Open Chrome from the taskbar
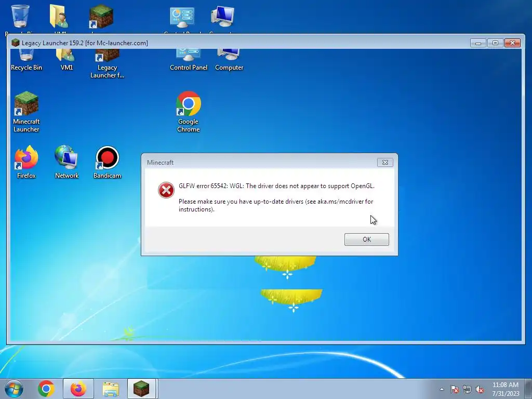 (x=46, y=389)
